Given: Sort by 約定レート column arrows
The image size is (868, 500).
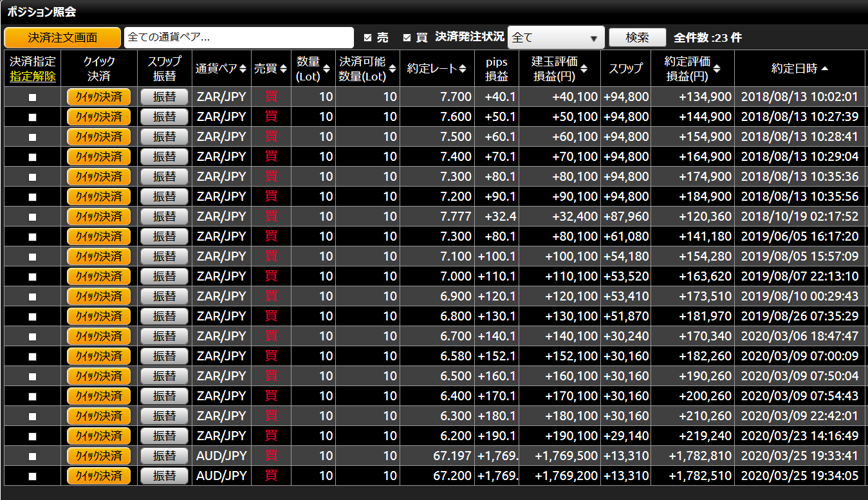Looking at the screenshot, I should [462, 69].
